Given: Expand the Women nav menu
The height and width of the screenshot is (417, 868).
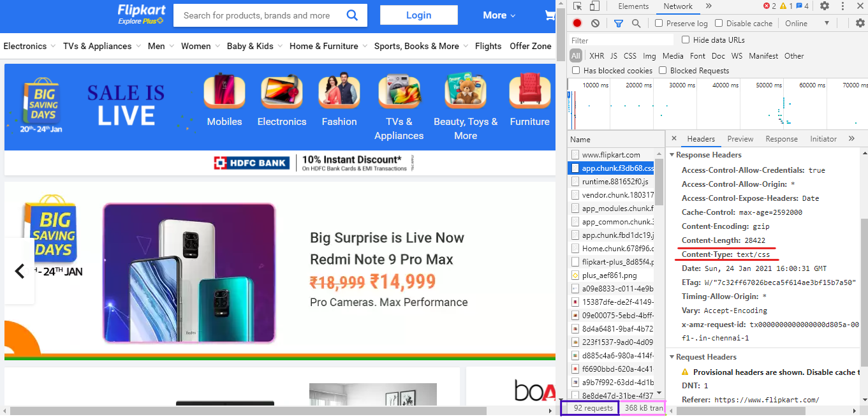Looking at the screenshot, I should [x=201, y=46].
